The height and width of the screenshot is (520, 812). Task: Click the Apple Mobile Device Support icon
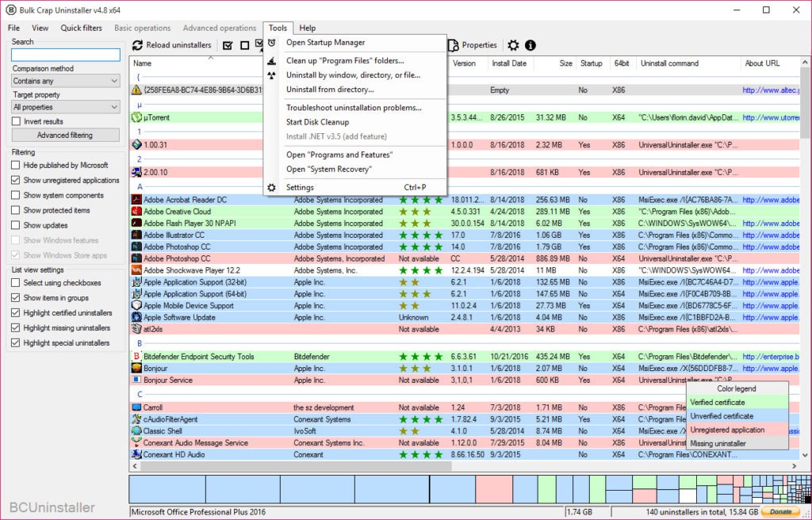point(136,305)
